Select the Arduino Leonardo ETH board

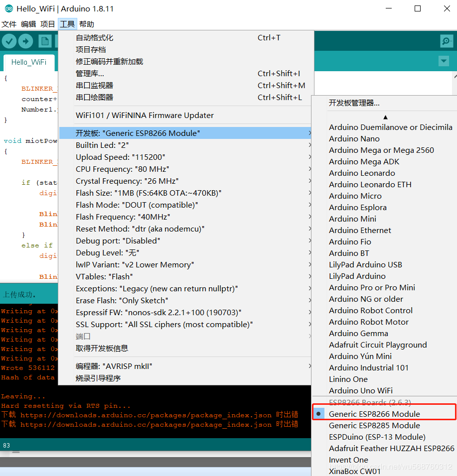pyautogui.click(x=384, y=185)
